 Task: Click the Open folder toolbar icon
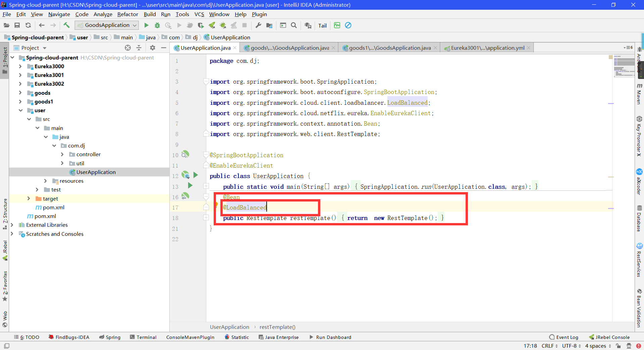[6, 25]
